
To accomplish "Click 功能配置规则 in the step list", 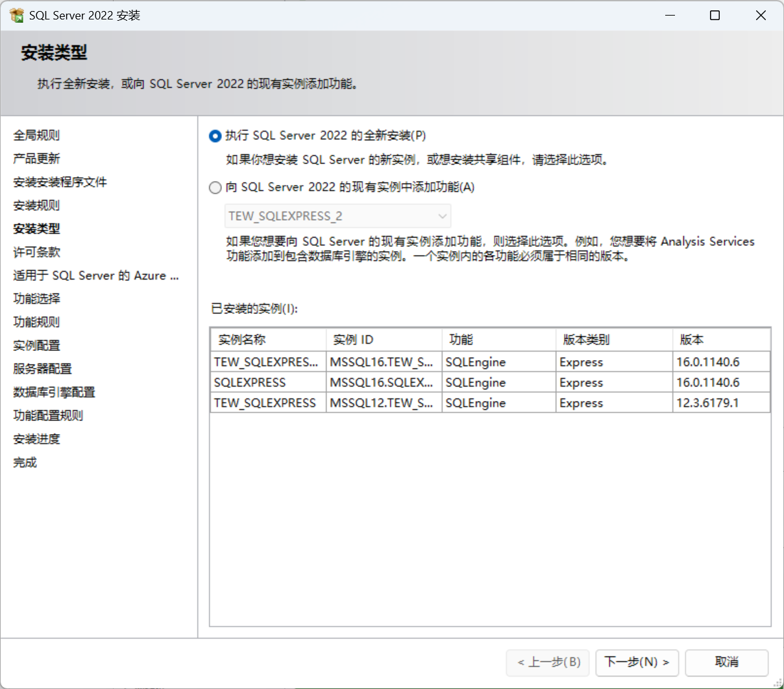I will point(48,415).
